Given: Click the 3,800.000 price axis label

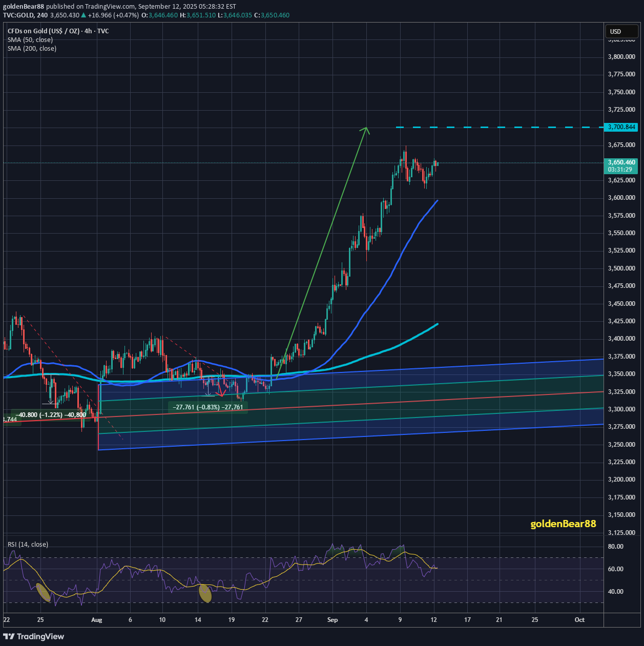Looking at the screenshot, I should (621, 57).
